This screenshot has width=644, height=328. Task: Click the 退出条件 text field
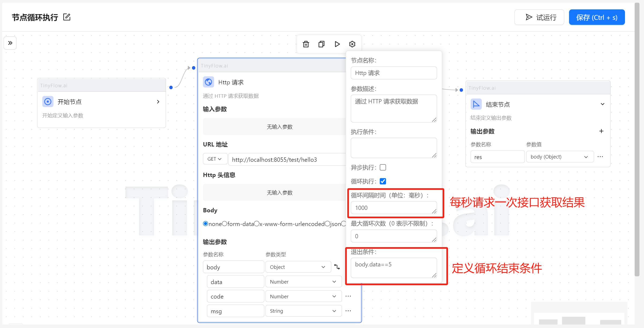(x=394, y=268)
